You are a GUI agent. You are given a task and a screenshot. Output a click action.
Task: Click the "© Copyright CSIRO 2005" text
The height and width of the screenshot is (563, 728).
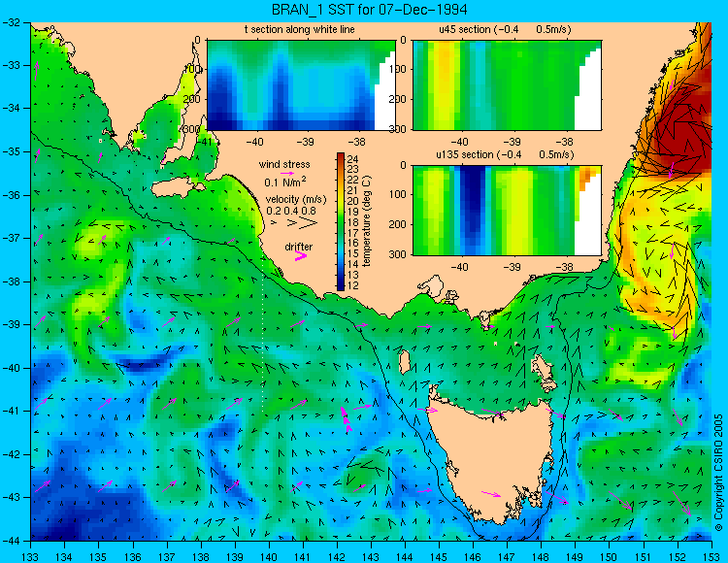(x=718, y=473)
